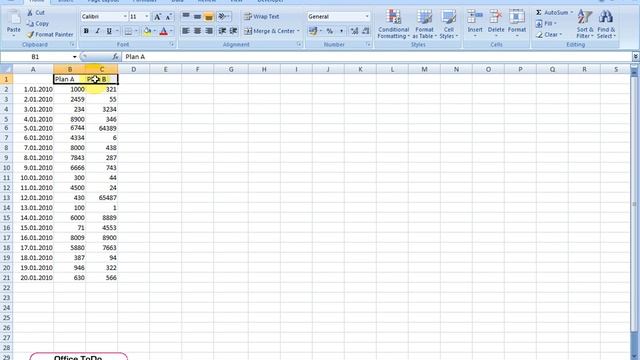This screenshot has width=640, height=360.
Task: Align text right
Action: click(x=209, y=31)
